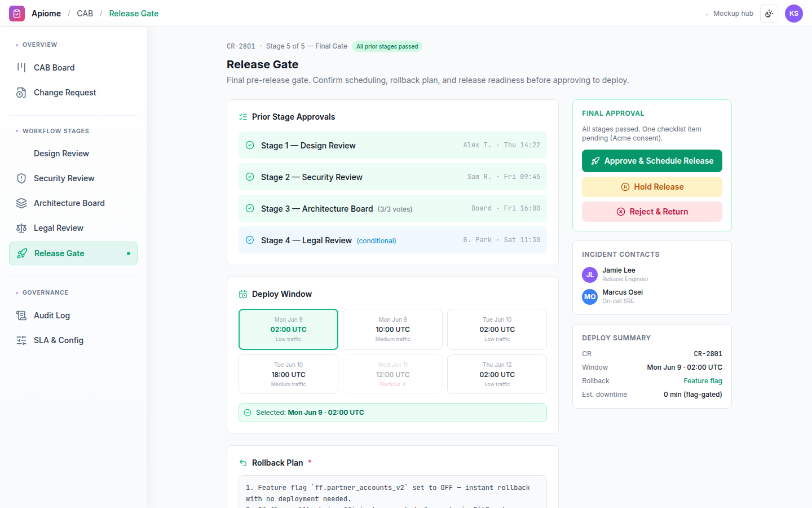812x508 pixels.
Task: Click the (conditional) label on Stage 4
Action: (x=376, y=241)
